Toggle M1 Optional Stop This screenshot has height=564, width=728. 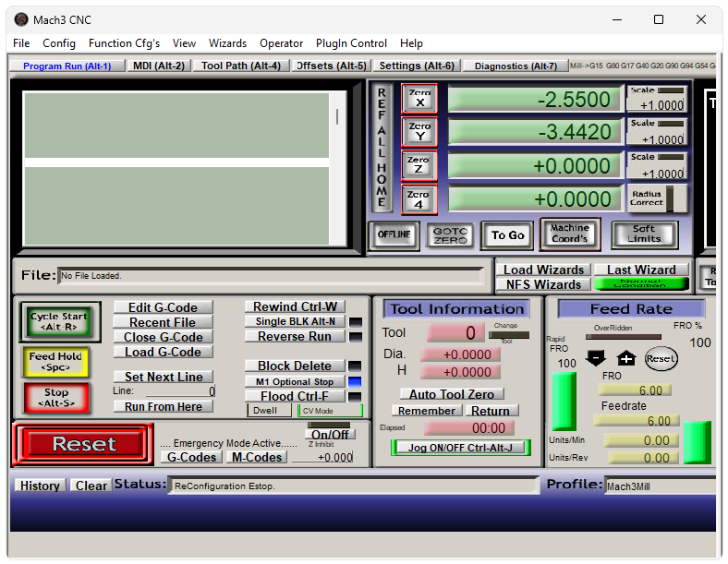click(295, 381)
